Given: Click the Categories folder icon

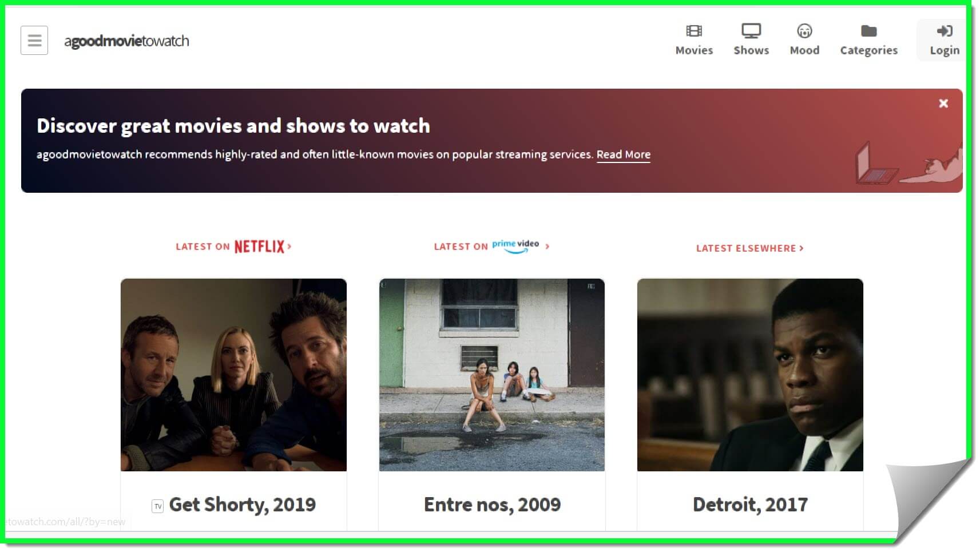Looking at the screenshot, I should point(868,31).
